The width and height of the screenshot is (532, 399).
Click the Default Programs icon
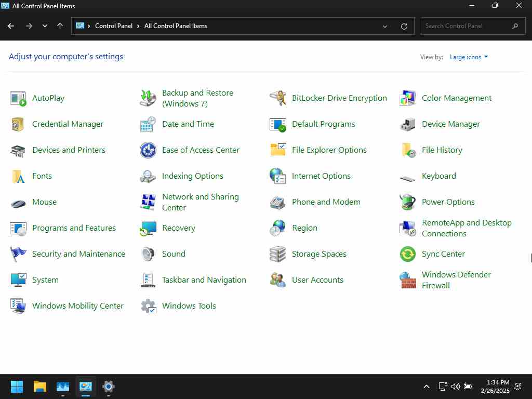[x=278, y=124]
